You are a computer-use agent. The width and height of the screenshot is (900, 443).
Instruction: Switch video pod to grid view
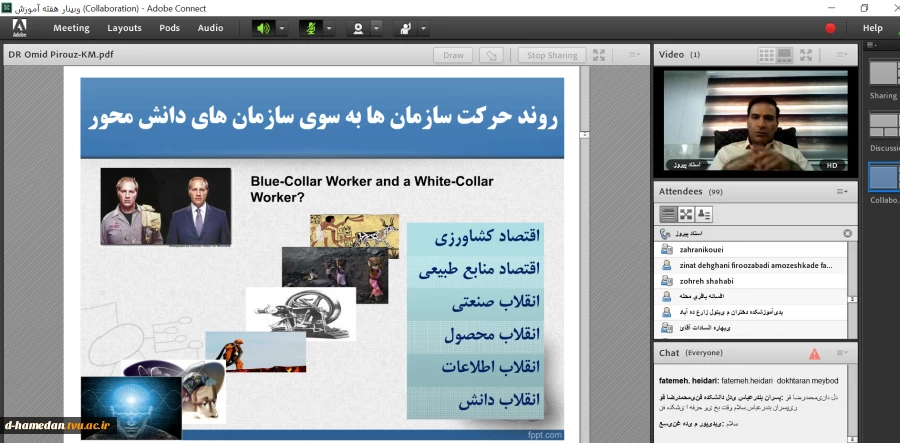(x=766, y=55)
